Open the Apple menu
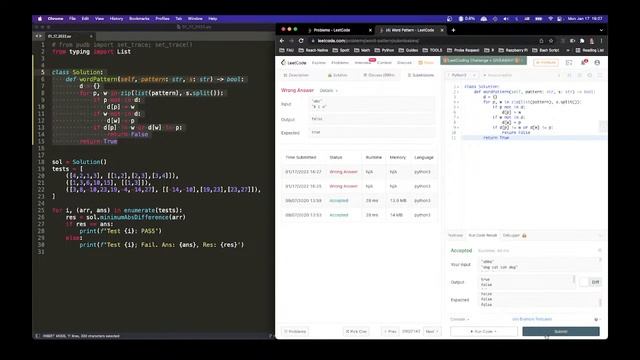 tap(40, 19)
